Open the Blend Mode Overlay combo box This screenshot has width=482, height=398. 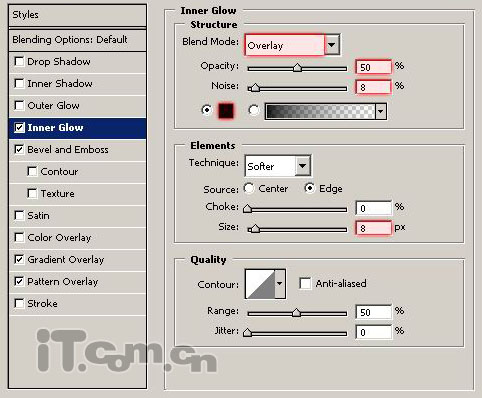[292, 45]
